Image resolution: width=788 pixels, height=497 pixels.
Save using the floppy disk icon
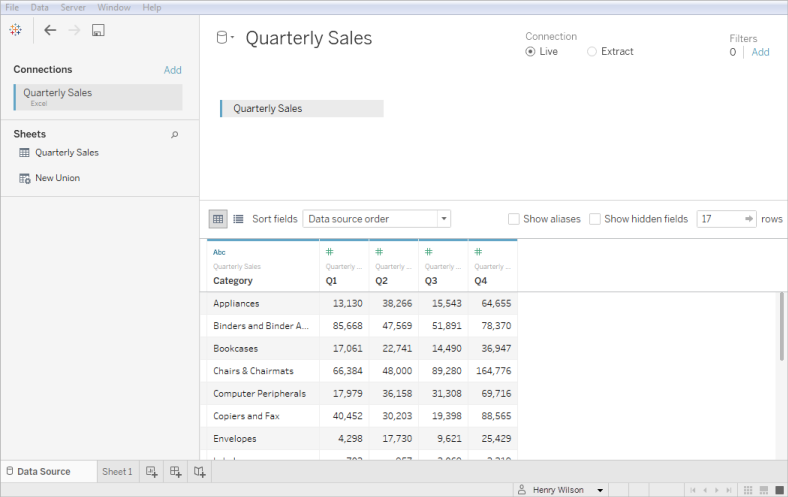[x=98, y=30]
